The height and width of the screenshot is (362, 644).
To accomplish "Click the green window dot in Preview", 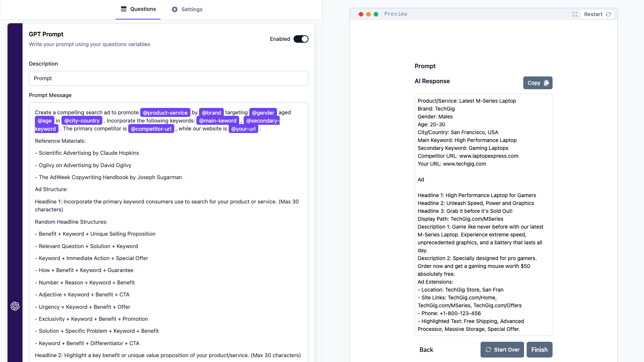I will coord(376,14).
